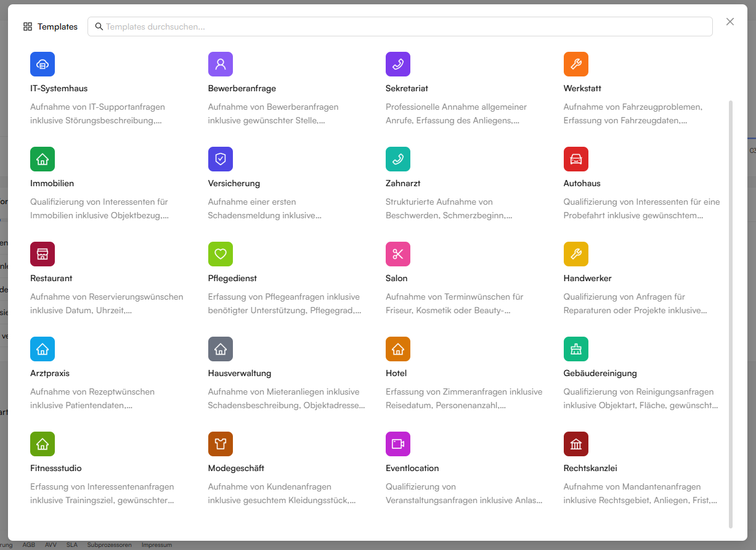Focus the Templates durchsuchen search field
Image resolution: width=756 pixels, height=550 pixels.
point(400,27)
